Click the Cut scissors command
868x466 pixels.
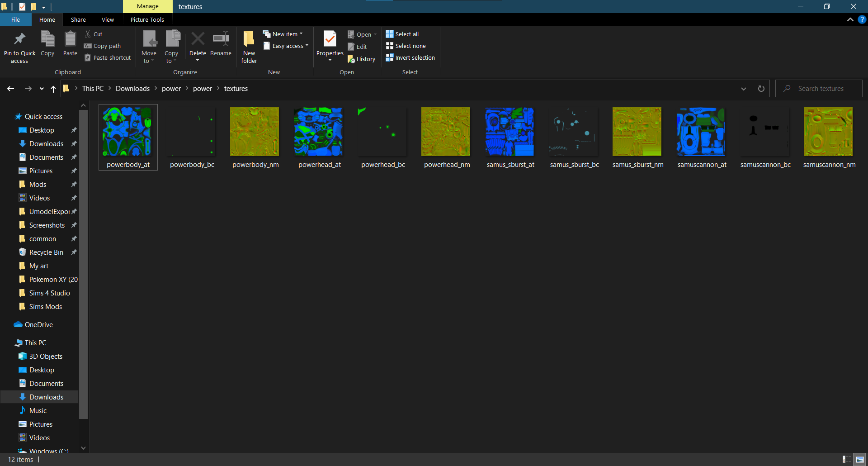tap(94, 34)
